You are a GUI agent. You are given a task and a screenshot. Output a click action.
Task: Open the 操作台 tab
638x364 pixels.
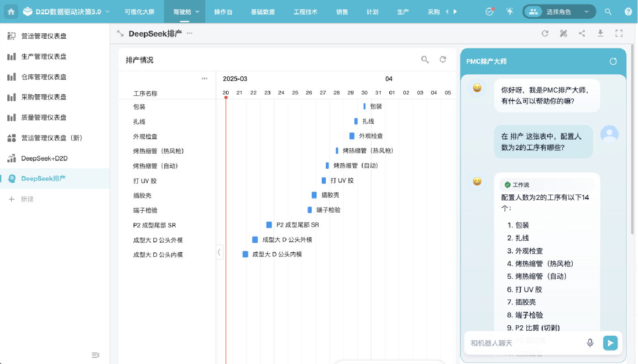click(x=223, y=12)
